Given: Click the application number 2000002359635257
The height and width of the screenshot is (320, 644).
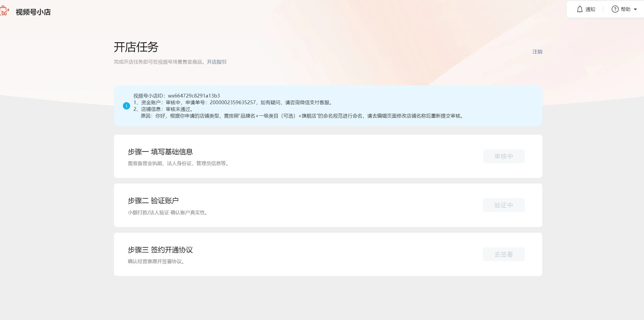Looking at the screenshot, I should point(233,102).
